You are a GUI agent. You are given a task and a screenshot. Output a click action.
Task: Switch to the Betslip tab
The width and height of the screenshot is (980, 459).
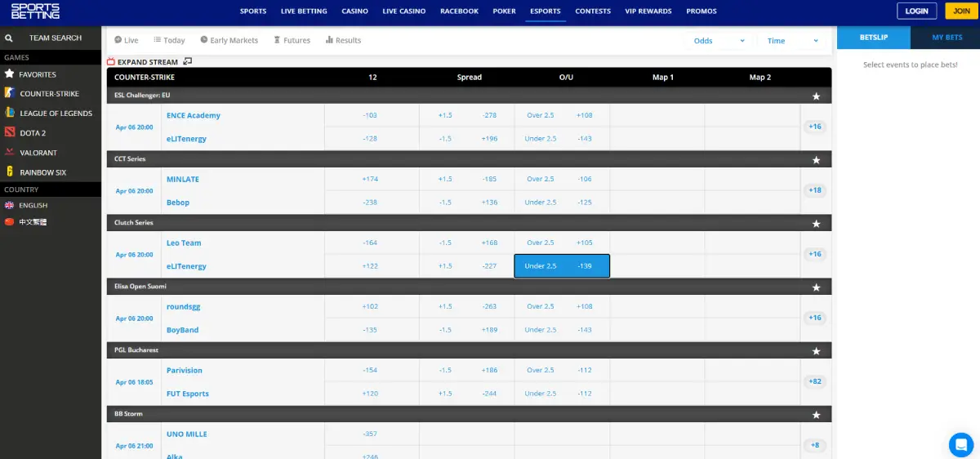pos(874,38)
